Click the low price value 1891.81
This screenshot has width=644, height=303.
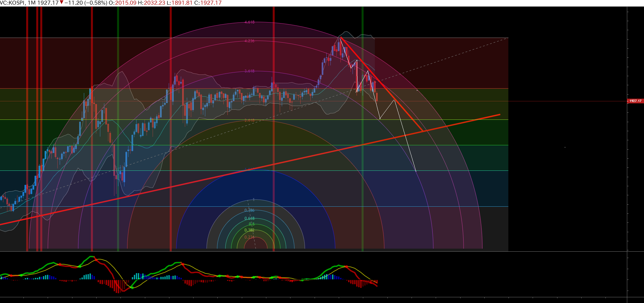pos(181,3)
